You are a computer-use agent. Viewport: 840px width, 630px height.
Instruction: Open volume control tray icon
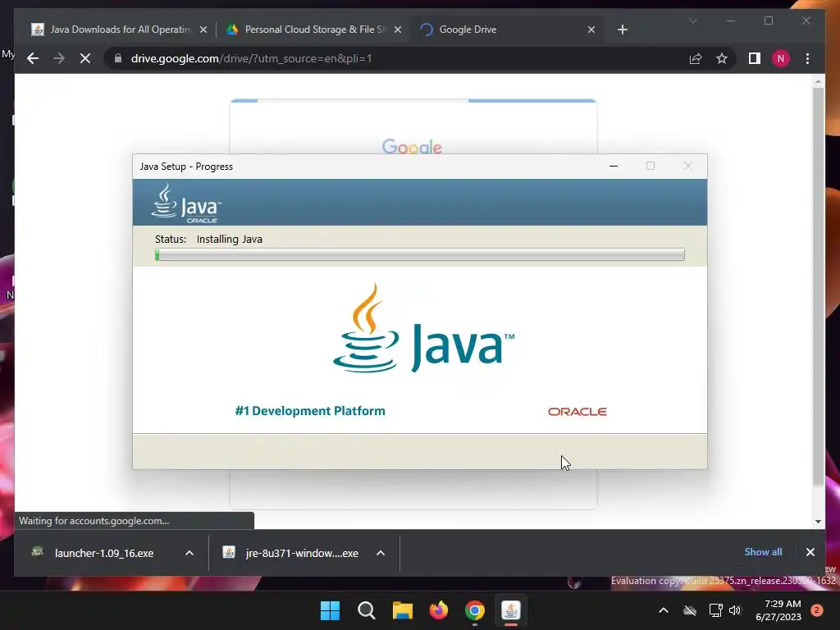click(735, 610)
